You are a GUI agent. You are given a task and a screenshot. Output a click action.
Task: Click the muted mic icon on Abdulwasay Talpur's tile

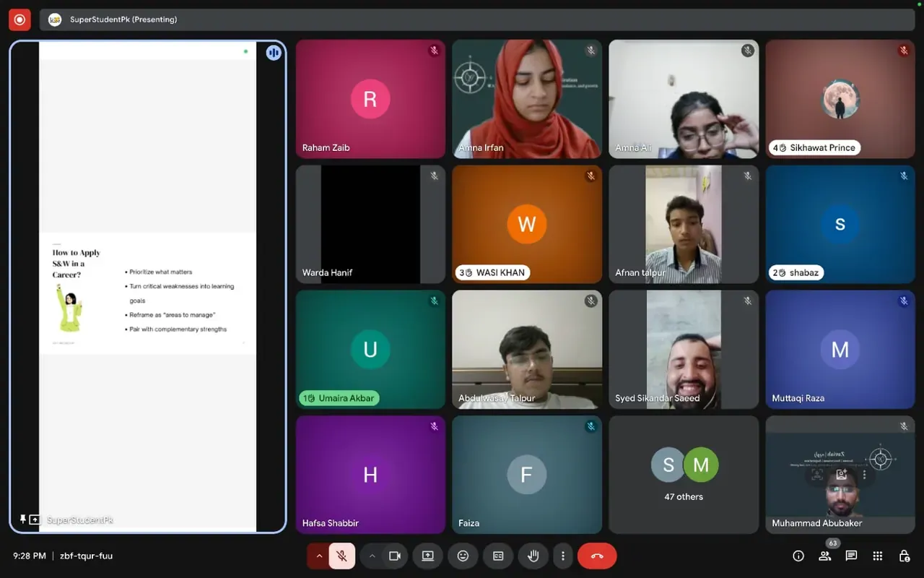(x=590, y=301)
